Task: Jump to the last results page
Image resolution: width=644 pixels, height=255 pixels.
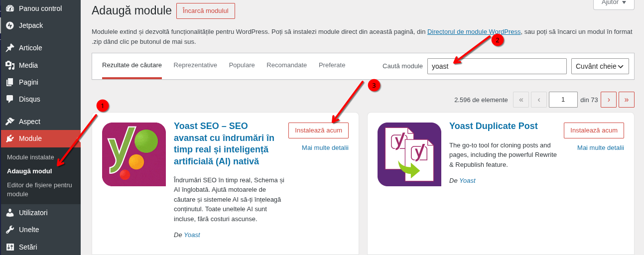Action: click(627, 100)
